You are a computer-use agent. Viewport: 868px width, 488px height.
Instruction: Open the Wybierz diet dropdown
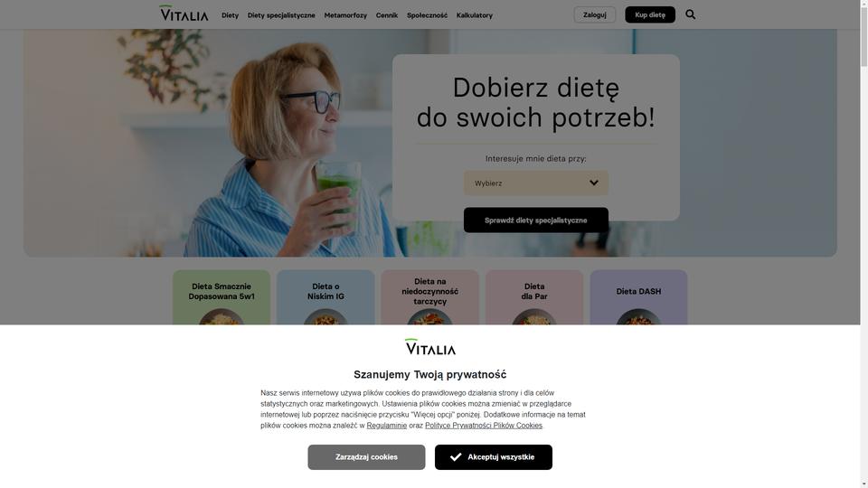tap(536, 183)
